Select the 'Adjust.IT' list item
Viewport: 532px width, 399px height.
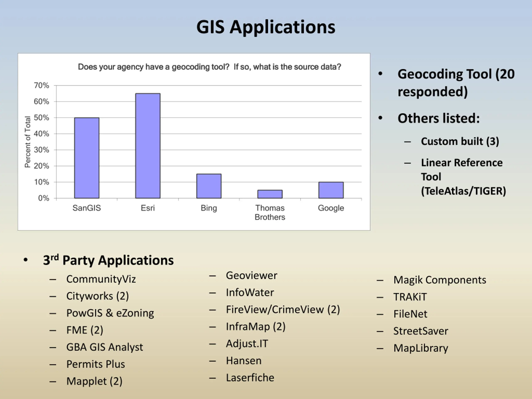tap(247, 344)
